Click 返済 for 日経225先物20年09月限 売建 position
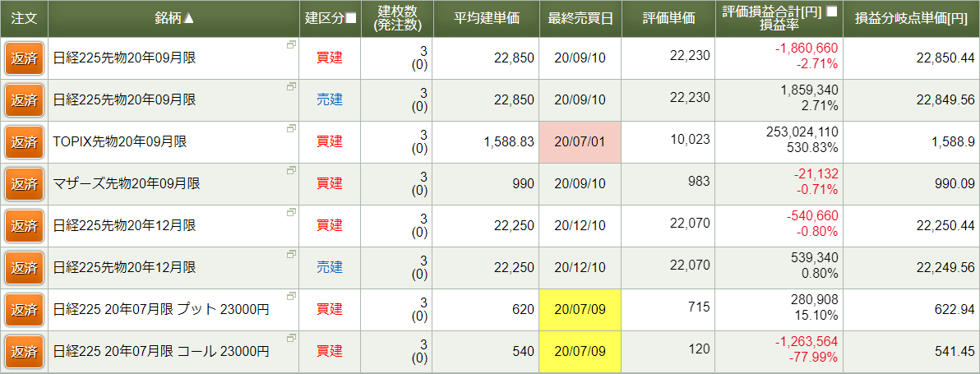This screenshot has height=374, width=980. pyautogui.click(x=24, y=99)
